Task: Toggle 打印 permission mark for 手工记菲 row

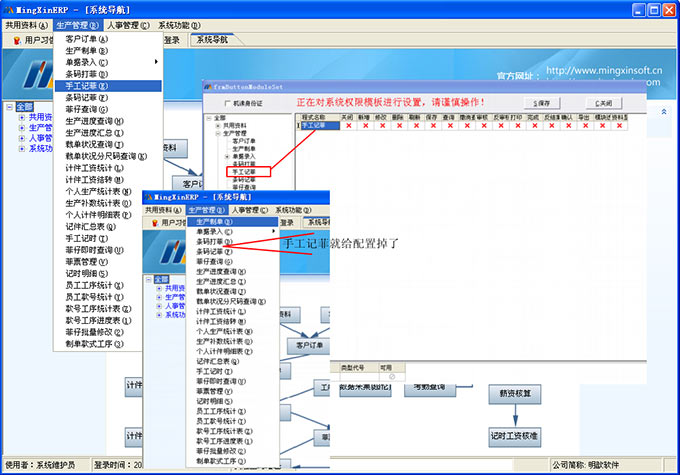Action: pos(517,125)
